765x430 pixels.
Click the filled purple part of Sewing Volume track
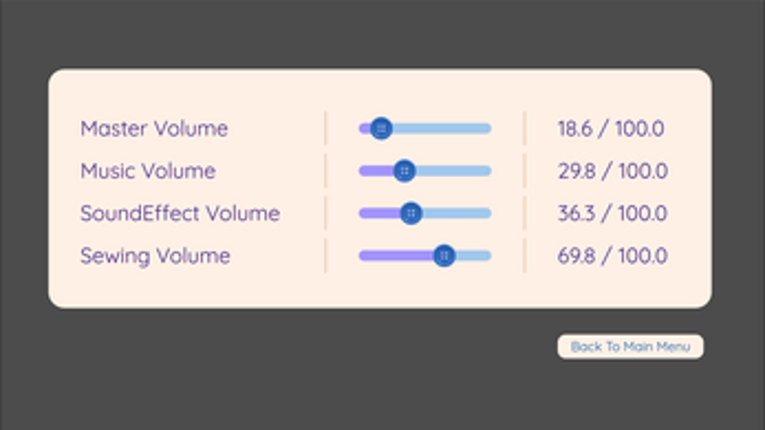pyautogui.click(x=395, y=256)
